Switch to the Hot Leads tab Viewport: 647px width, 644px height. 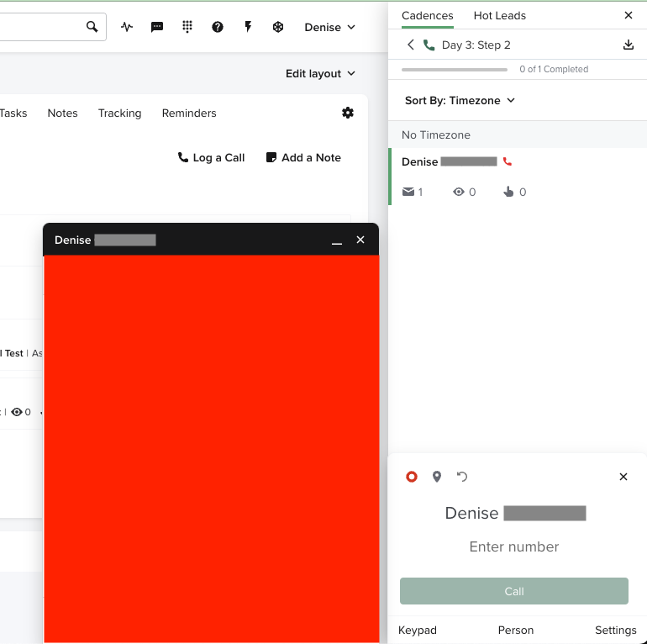(x=499, y=15)
